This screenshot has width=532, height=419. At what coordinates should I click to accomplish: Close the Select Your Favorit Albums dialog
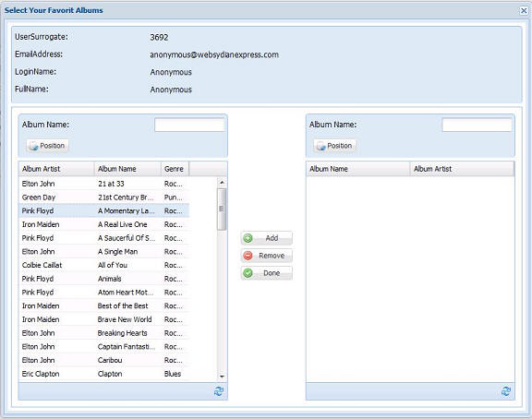(524, 10)
